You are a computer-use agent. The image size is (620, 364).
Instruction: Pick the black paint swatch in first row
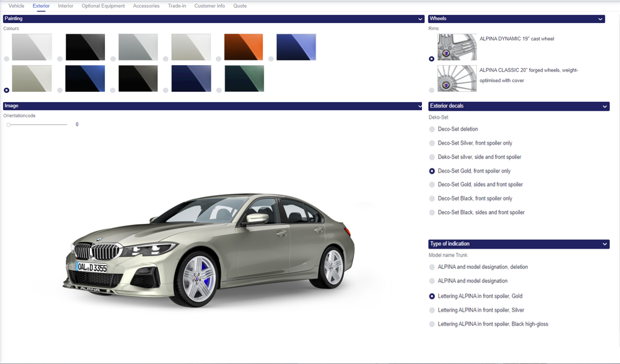tap(85, 47)
